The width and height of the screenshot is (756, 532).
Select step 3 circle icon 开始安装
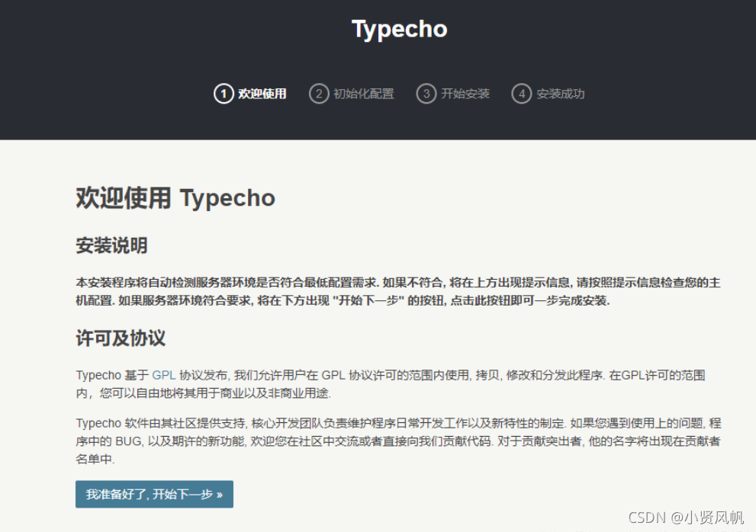click(426, 94)
